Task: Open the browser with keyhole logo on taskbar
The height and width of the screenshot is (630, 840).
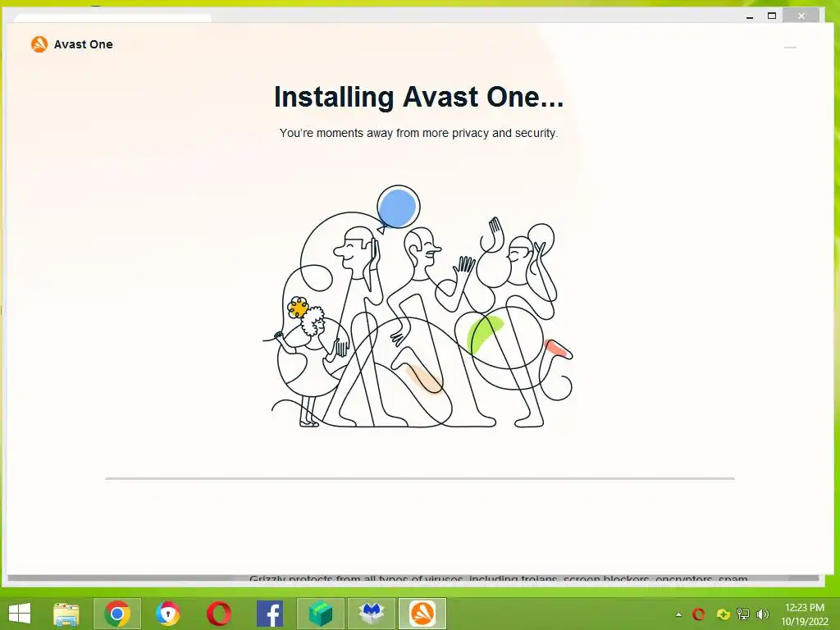Action: pos(167,614)
